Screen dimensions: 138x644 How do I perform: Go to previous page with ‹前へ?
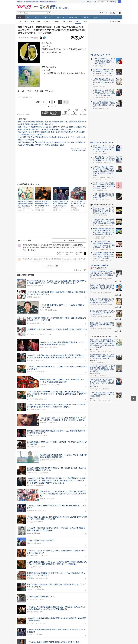38,102
